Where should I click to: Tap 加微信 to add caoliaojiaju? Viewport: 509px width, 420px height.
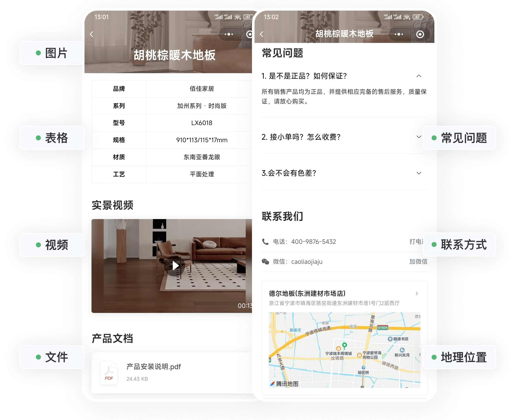coord(418,262)
